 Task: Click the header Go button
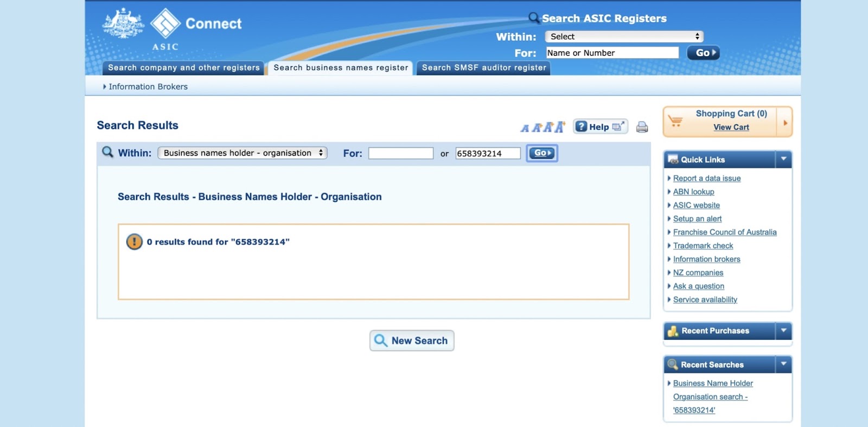coord(703,53)
